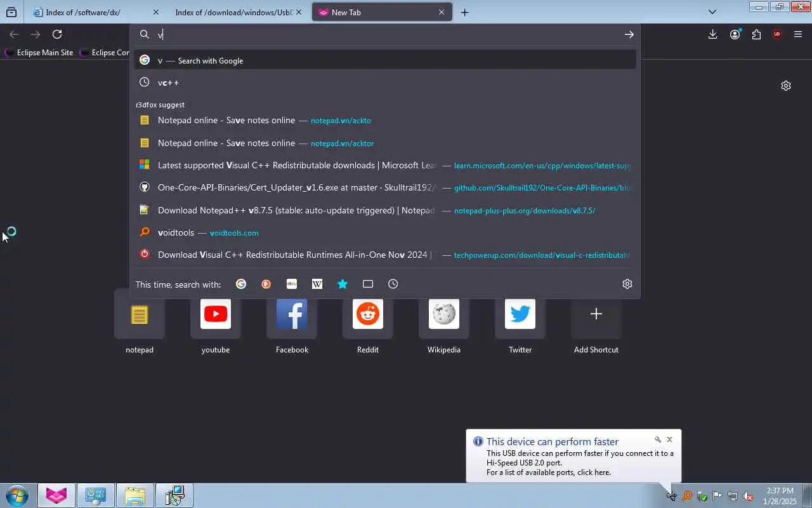Screen dimensions: 812x508
Task: Select the 'vc++' history suggestion
Action: click(x=385, y=83)
